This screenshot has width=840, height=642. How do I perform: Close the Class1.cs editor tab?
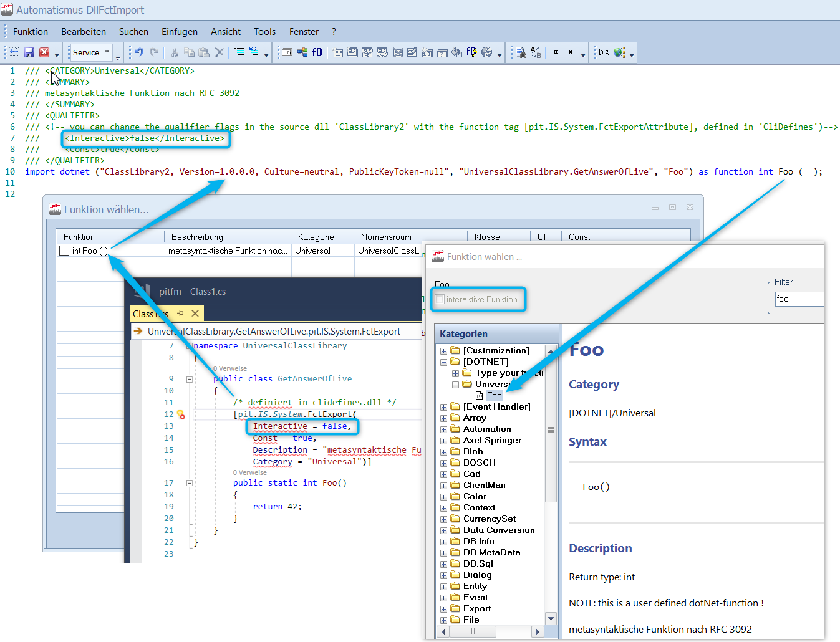point(195,314)
